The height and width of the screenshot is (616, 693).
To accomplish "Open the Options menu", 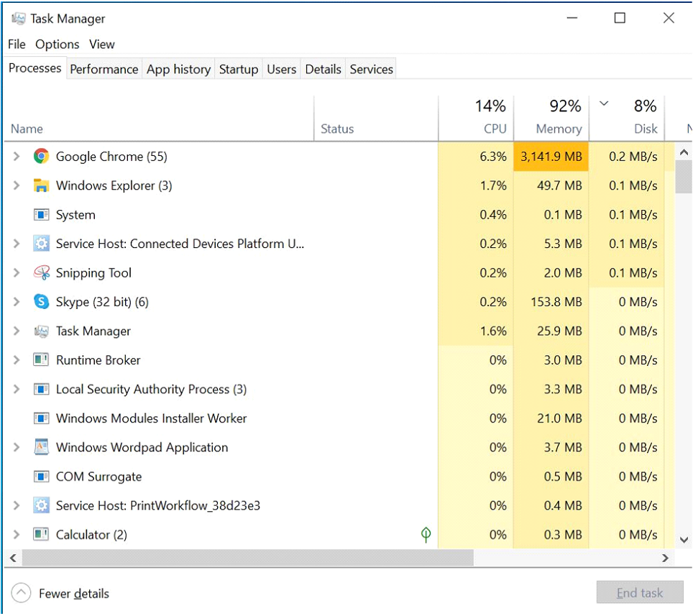I will coord(57,44).
